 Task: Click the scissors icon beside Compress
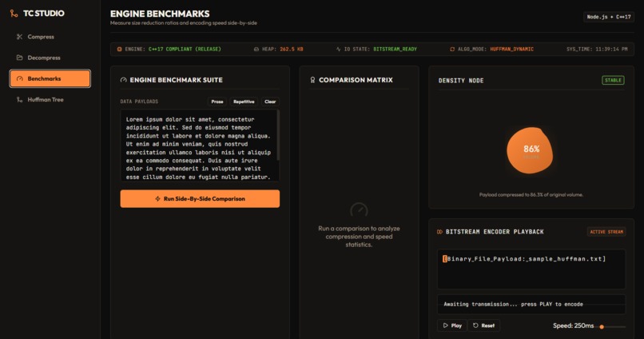coord(19,37)
